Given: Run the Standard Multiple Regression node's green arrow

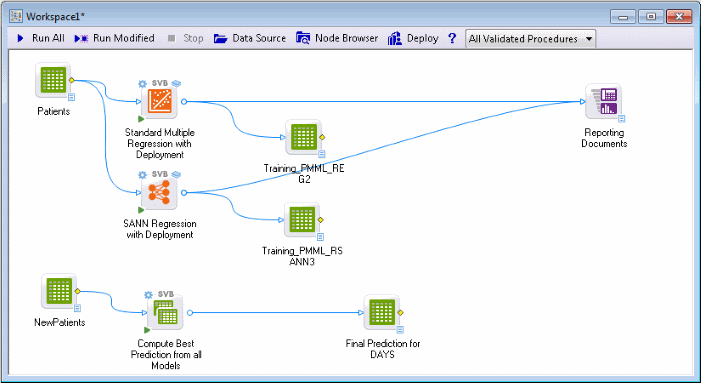Looking at the screenshot, I should pos(141,119).
